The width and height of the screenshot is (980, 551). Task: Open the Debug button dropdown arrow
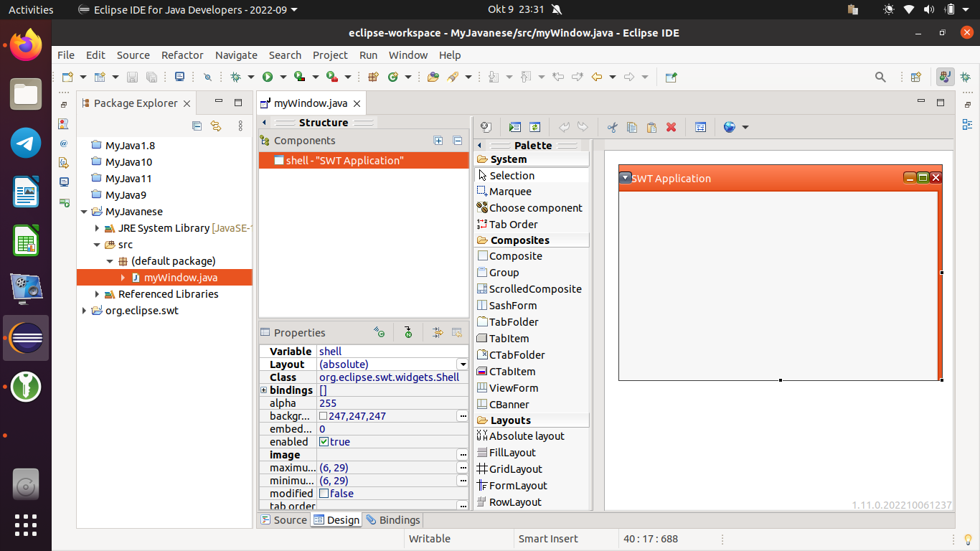coord(250,77)
